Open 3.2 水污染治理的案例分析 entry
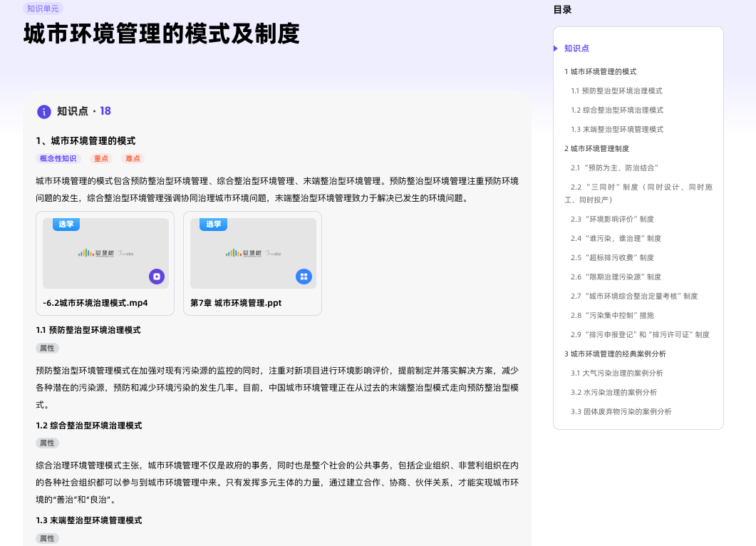The height and width of the screenshot is (546, 756). pos(613,393)
